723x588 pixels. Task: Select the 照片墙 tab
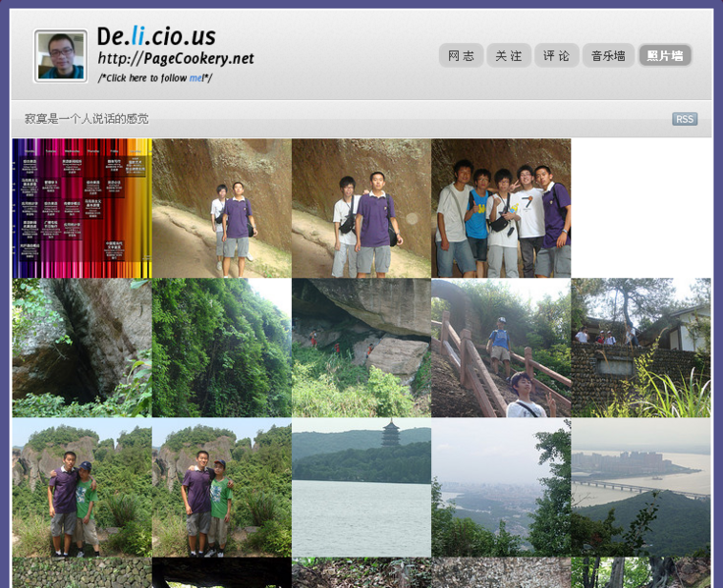[x=665, y=56]
